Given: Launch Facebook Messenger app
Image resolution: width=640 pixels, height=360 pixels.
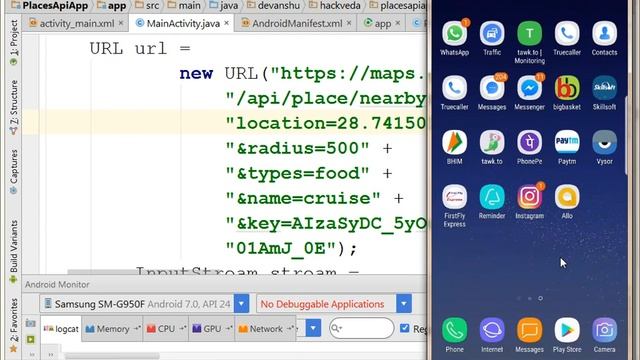Looking at the screenshot, I should pyautogui.click(x=529, y=88).
